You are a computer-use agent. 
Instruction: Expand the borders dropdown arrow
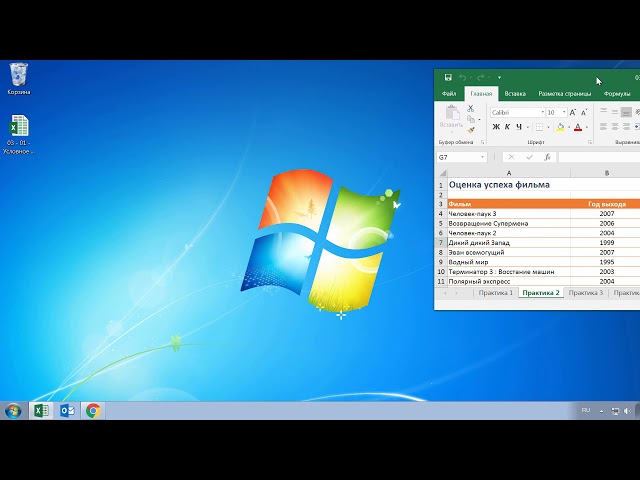(548, 127)
